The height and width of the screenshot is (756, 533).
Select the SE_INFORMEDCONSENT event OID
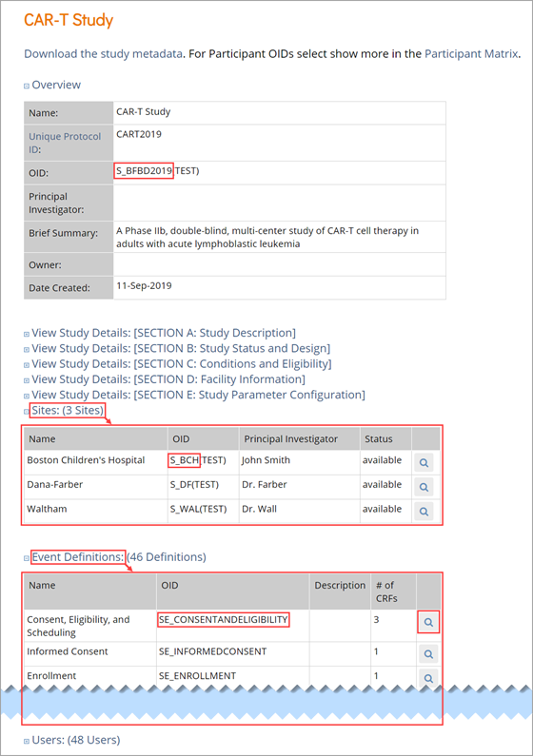[x=212, y=651]
